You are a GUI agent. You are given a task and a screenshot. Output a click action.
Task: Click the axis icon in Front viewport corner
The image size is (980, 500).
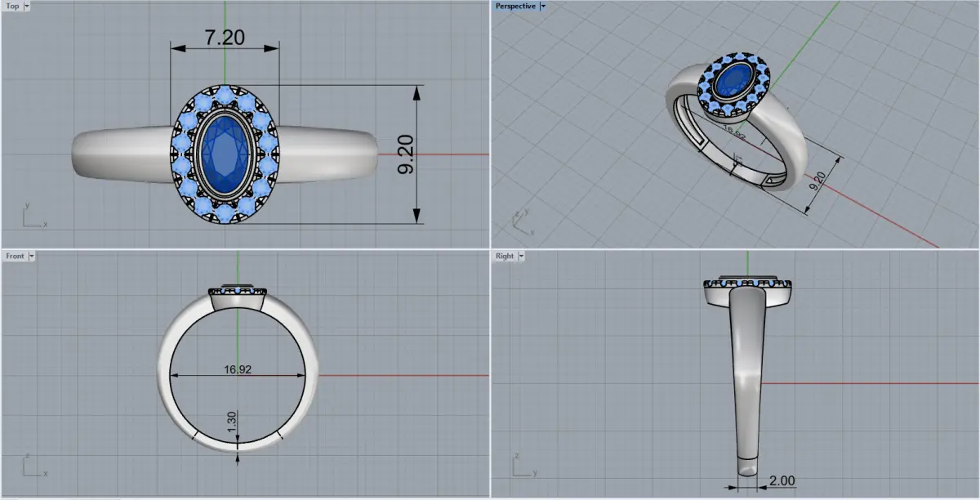tap(33, 466)
